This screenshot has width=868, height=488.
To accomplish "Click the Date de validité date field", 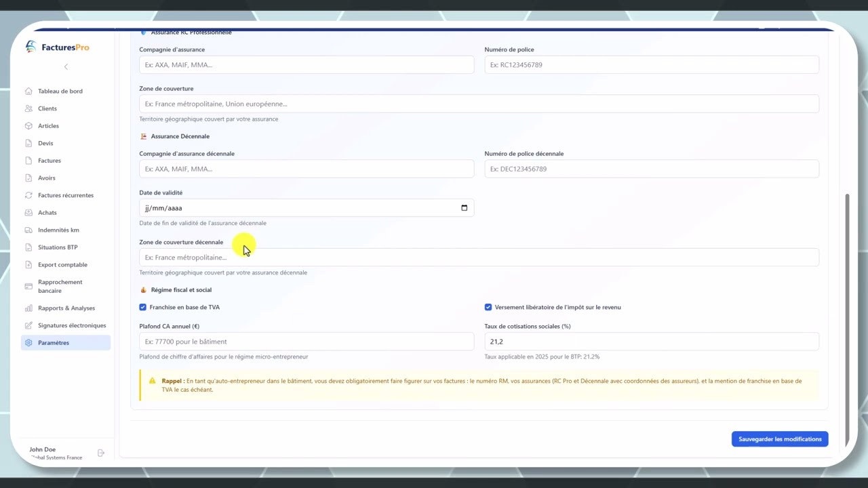I will click(307, 208).
